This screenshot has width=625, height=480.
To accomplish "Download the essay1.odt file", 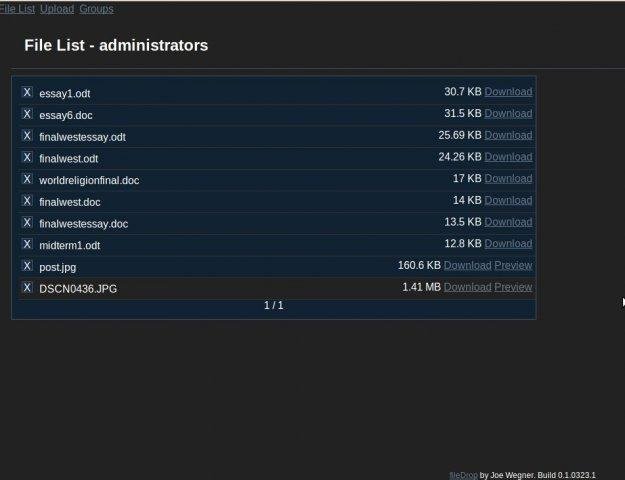I will (x=508, y=92).
